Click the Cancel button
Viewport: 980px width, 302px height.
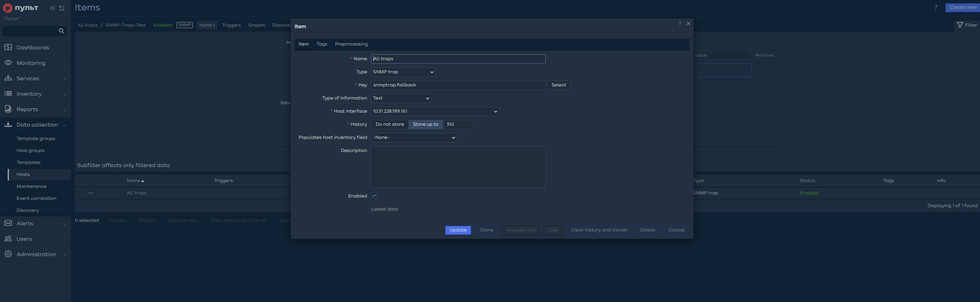point(676,230)
